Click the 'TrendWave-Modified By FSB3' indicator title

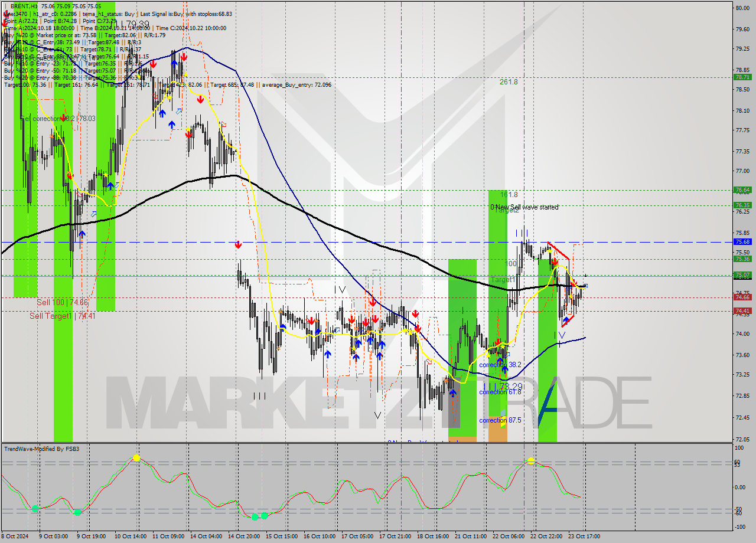click(42, 449)
